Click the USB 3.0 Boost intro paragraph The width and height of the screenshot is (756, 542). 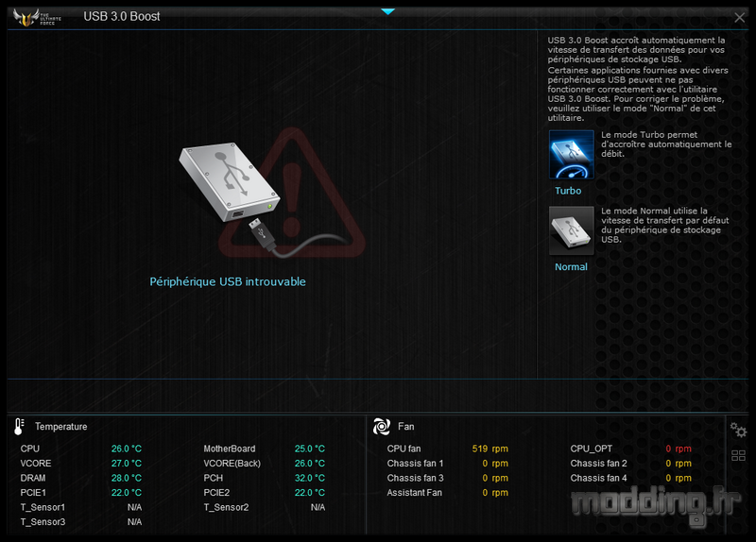637,79
